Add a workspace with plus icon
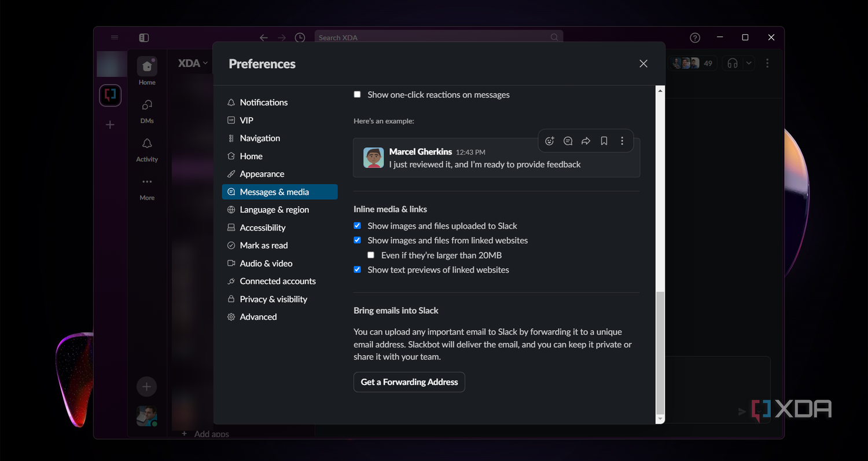 point(110,125)
